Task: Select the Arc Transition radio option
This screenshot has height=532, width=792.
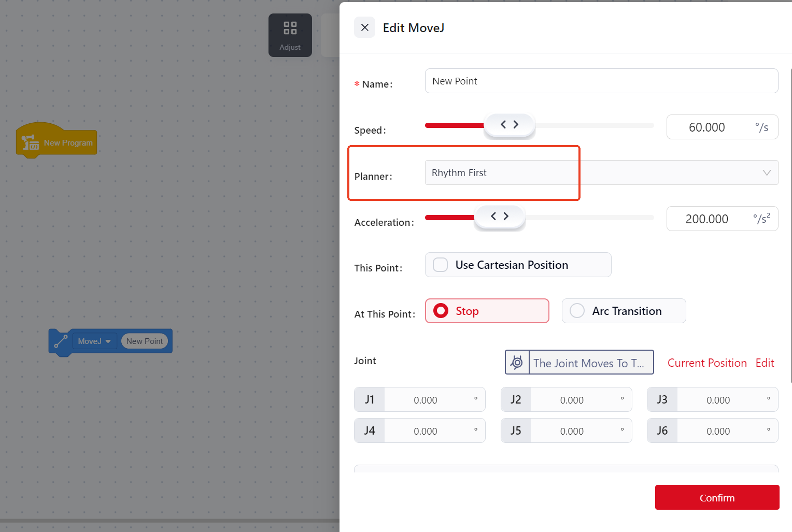Action: pyautogui.click(x=577, y=311)
